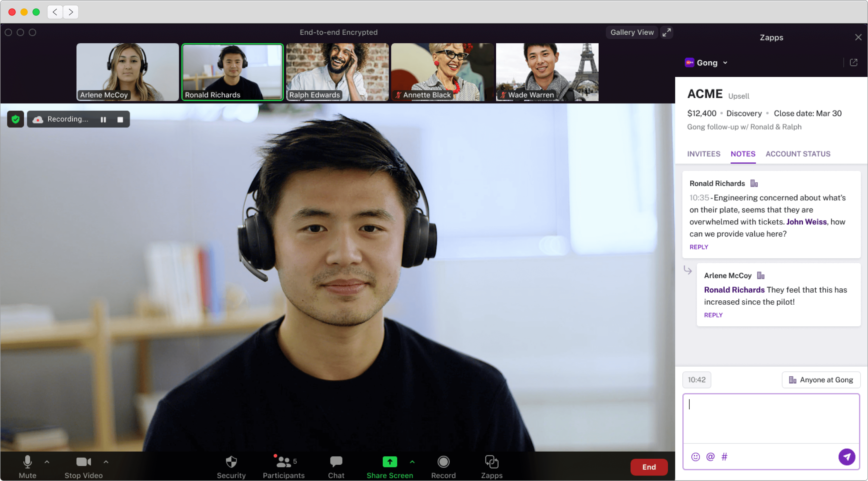Send the note

click(x=847, y=457)
